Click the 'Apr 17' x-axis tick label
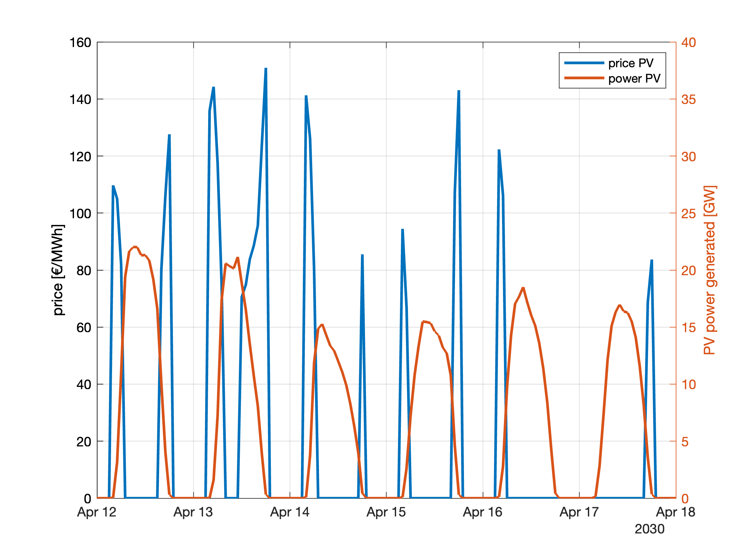Image resolution: width=747 pixels, height=560 pixels. click(x=579, y=512)
